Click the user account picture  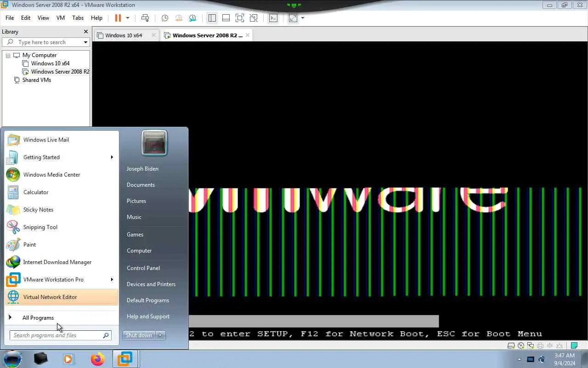(154, 143)
